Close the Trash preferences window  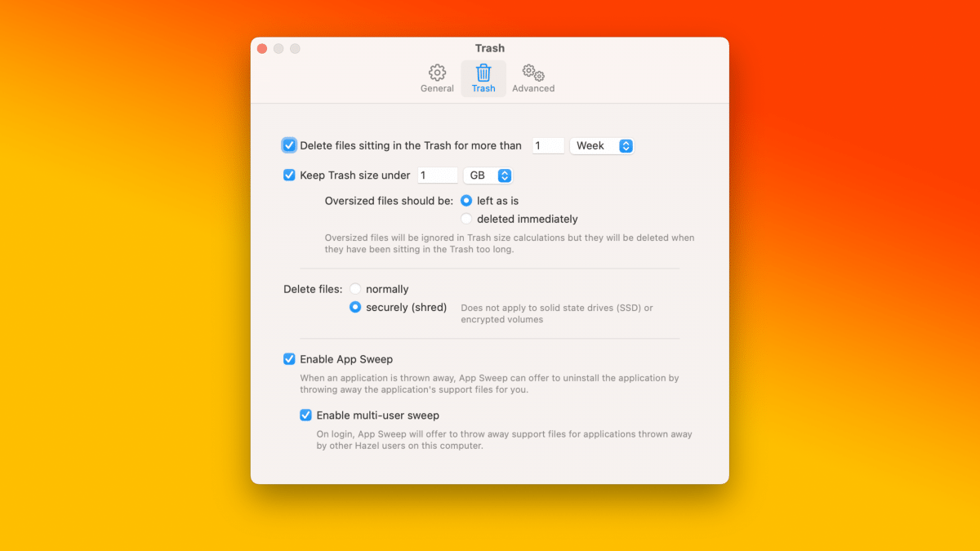pyautogui.click(x=262, y=49)
